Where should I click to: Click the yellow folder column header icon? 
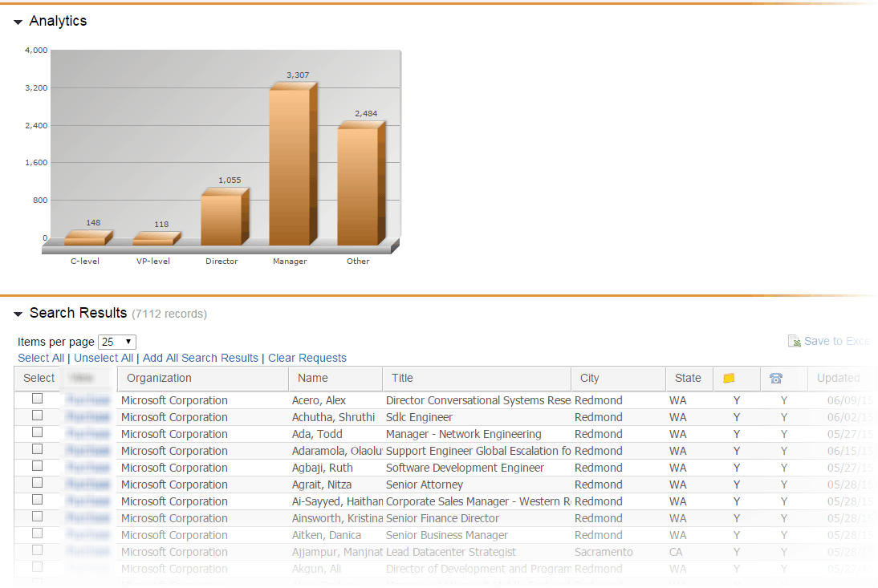pos(729,378)
